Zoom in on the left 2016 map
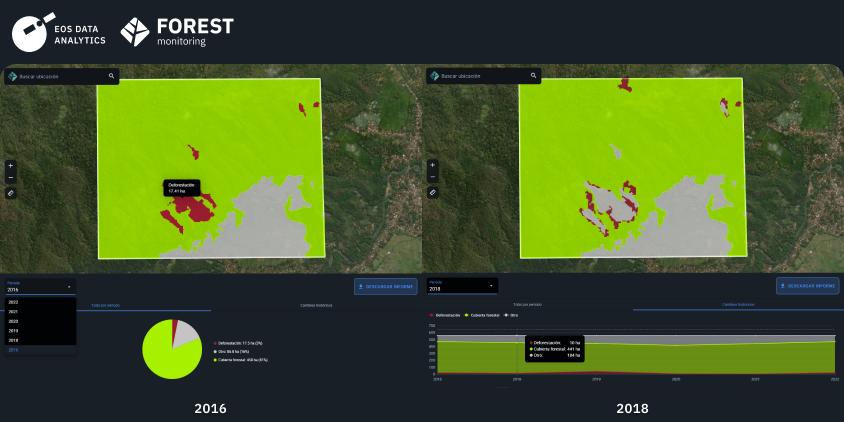This screenshot has height=422, width=844. (x=10, y=165)
